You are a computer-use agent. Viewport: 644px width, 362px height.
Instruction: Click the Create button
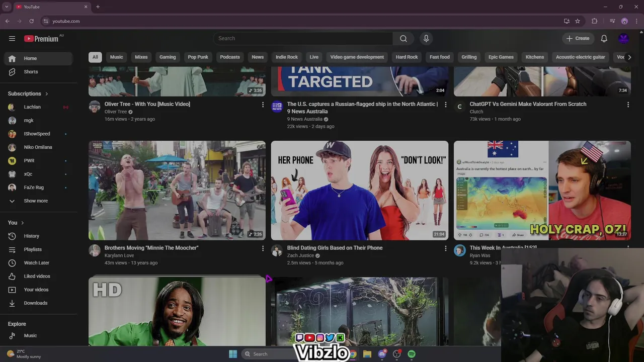[x=578, y=38]
